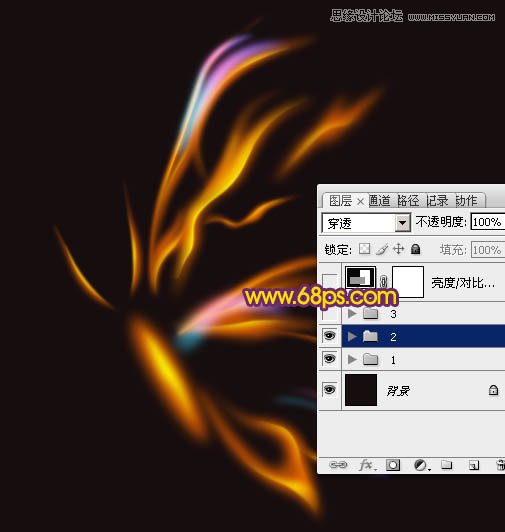The image size is (505, 532).
Task: Toggle lock transparent pixels icon
Action: [364, 249]
